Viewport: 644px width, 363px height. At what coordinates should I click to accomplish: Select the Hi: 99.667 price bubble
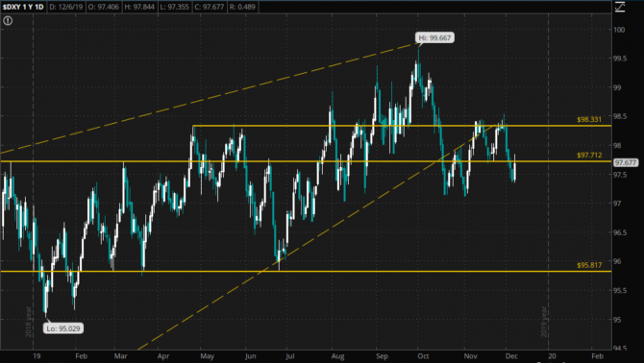click(x=435, y=37)
